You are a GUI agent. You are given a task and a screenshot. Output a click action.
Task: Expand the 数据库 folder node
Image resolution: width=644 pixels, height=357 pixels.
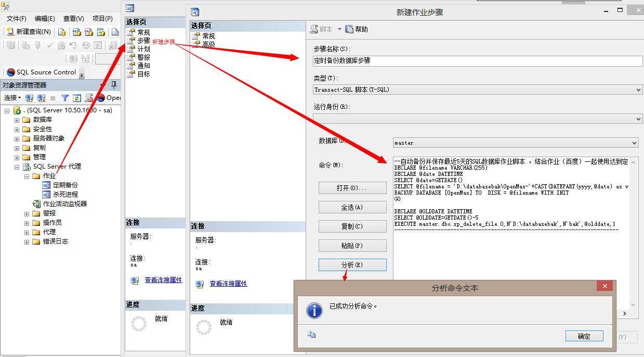point(17,120)
